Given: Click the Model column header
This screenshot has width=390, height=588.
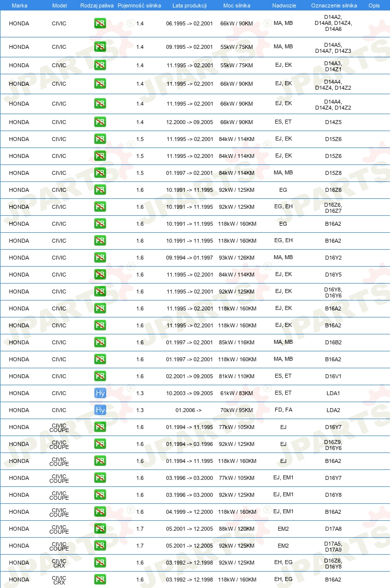Looking at the screenshot, I should 60,5.
